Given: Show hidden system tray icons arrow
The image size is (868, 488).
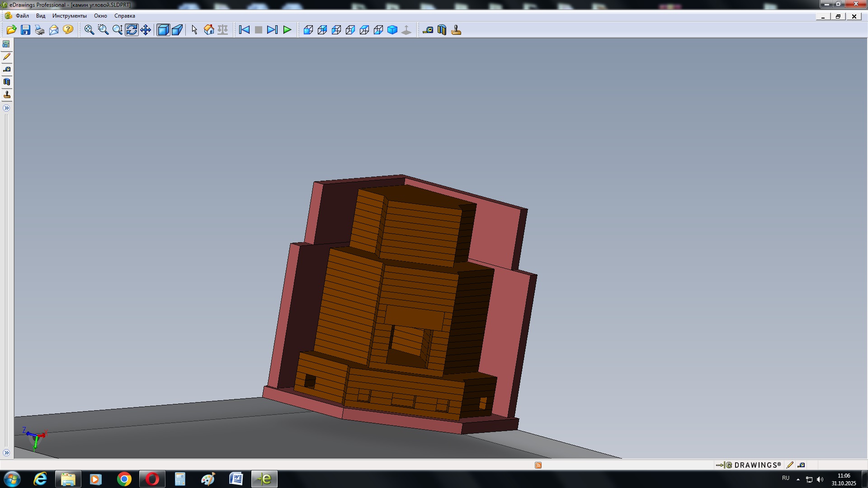Looking at the screenshot, I should click(798, 479).
